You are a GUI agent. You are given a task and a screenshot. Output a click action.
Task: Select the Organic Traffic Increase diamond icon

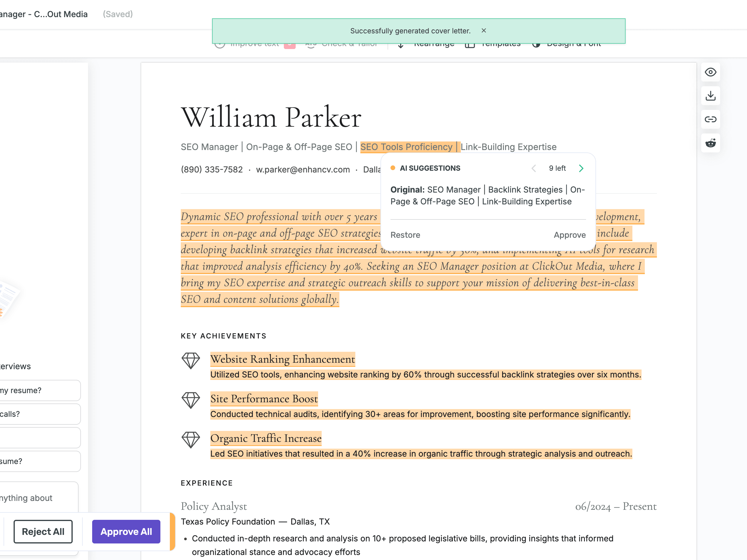[x=191, y=440]
